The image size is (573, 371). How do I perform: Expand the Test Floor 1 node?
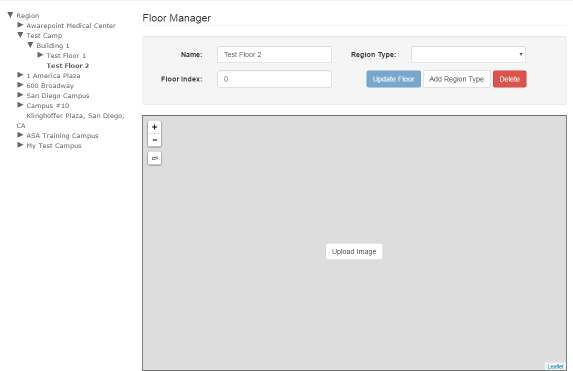pos(40,55)
